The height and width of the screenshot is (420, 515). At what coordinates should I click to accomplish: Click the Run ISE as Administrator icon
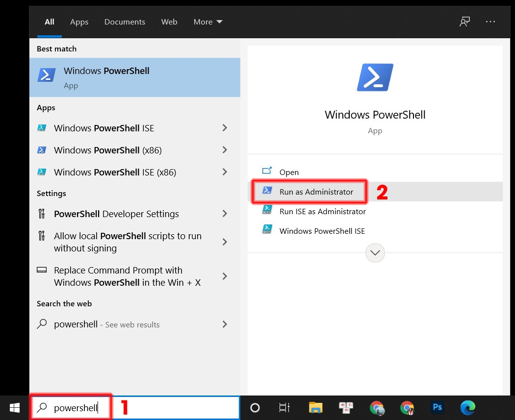[267, 210]
